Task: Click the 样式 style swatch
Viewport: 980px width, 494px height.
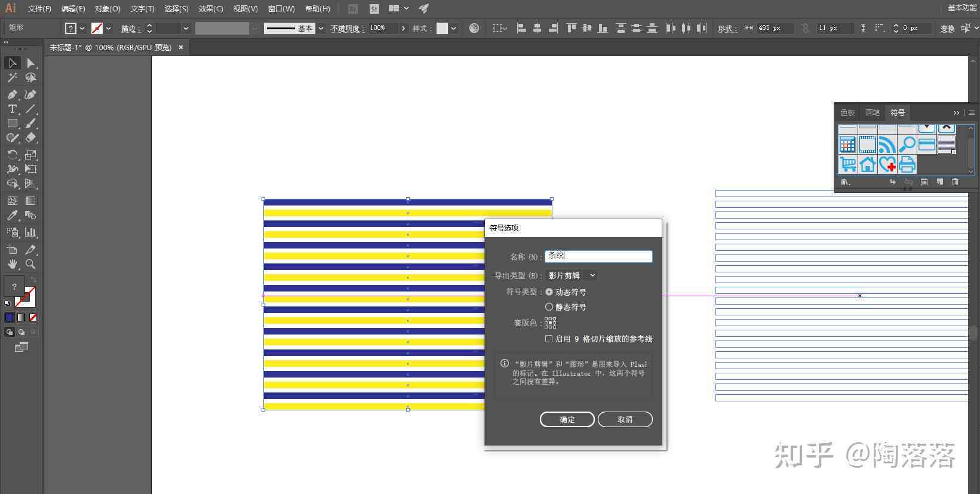Action: pyautogui.click(x=442, y=28)
